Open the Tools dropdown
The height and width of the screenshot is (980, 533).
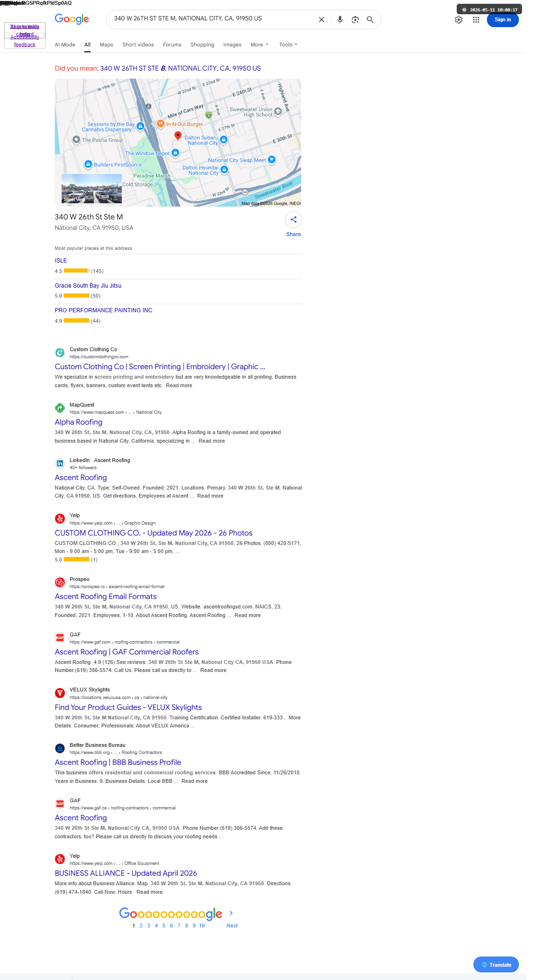(288, 45)
